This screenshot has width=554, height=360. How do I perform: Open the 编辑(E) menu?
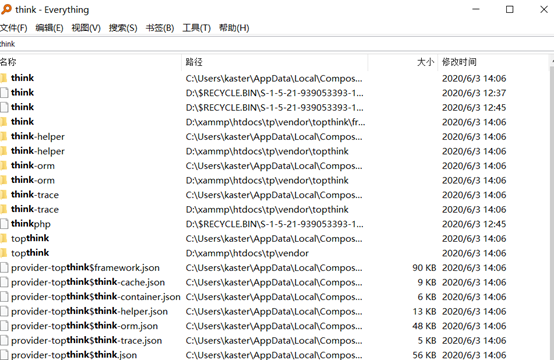(49, 28)
